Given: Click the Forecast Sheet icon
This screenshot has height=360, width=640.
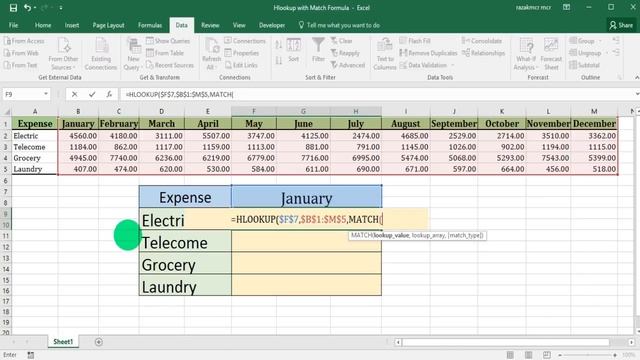Looking at the screenshot, I should (551, 53).
